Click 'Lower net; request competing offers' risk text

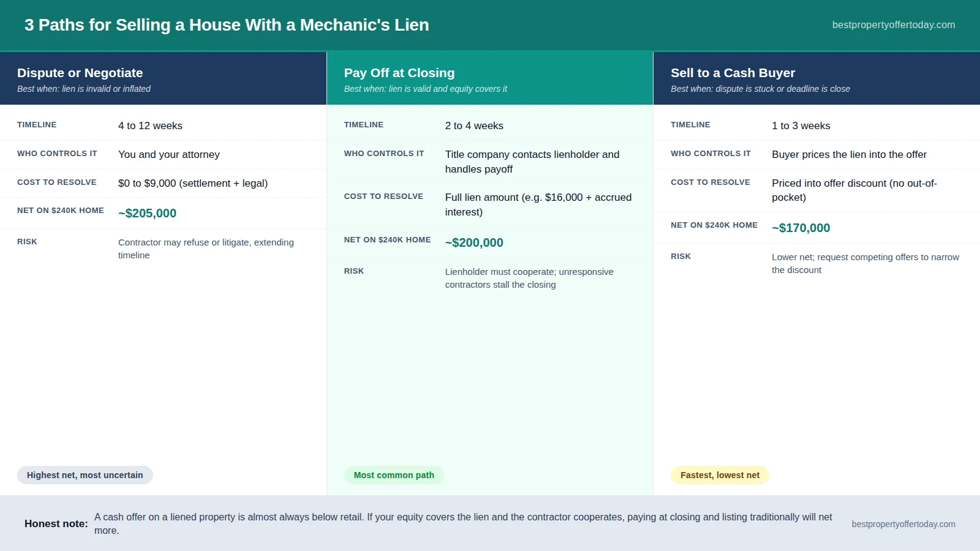click(865, 263)
